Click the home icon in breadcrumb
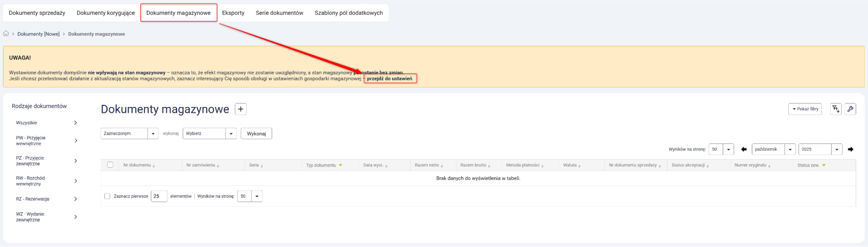 (6, 34)
